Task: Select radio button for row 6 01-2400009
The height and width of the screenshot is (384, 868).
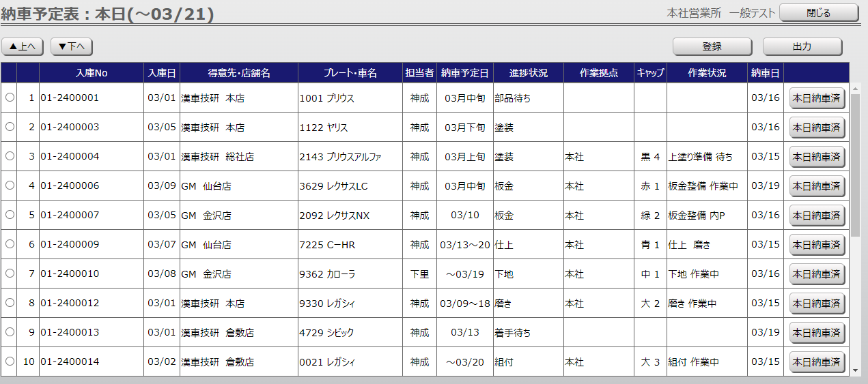Action: 10,244
